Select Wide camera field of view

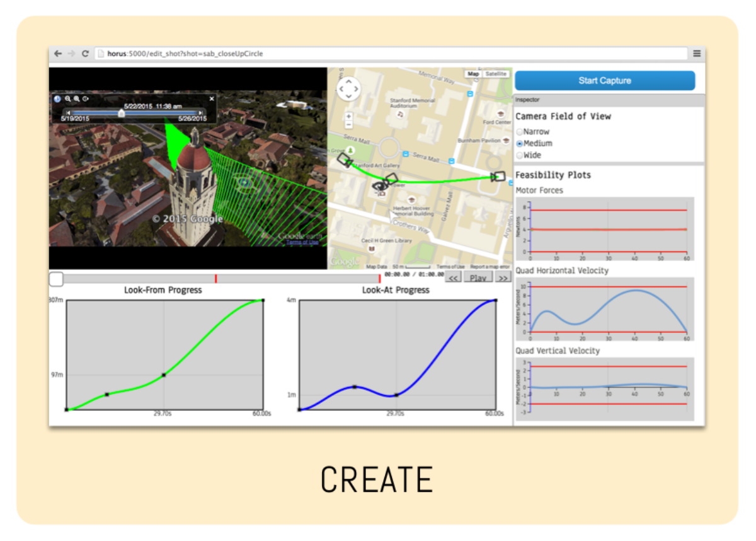520,155
